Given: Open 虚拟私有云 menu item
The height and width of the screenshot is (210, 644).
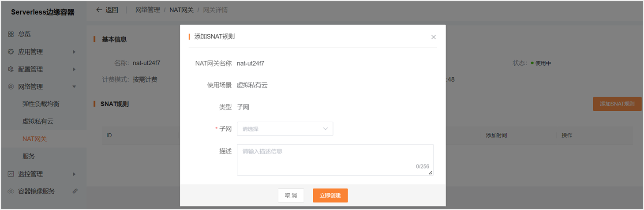Looking at the screenshot, I should click(38, 121).
